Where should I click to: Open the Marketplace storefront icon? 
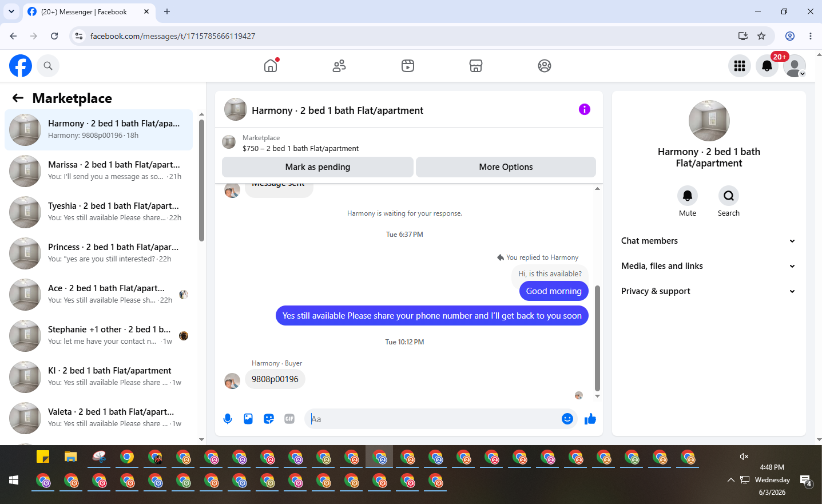[476, 66]
